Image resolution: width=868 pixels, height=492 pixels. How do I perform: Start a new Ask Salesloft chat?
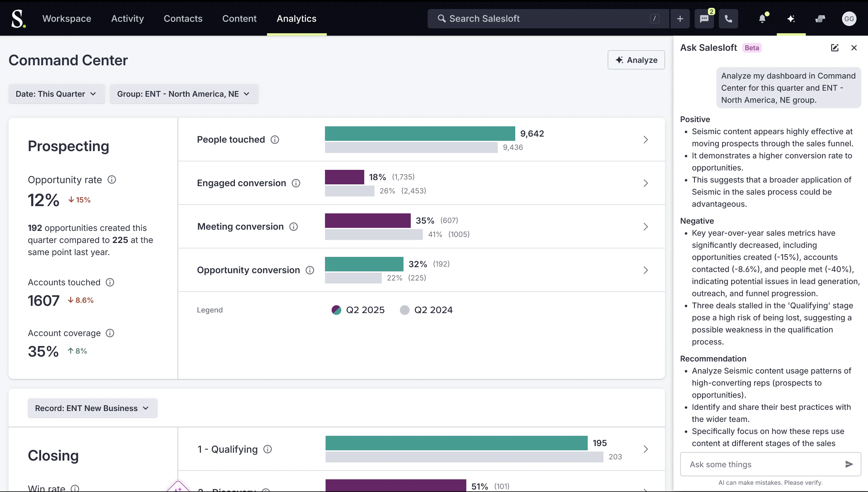click(x=834, y=48)
